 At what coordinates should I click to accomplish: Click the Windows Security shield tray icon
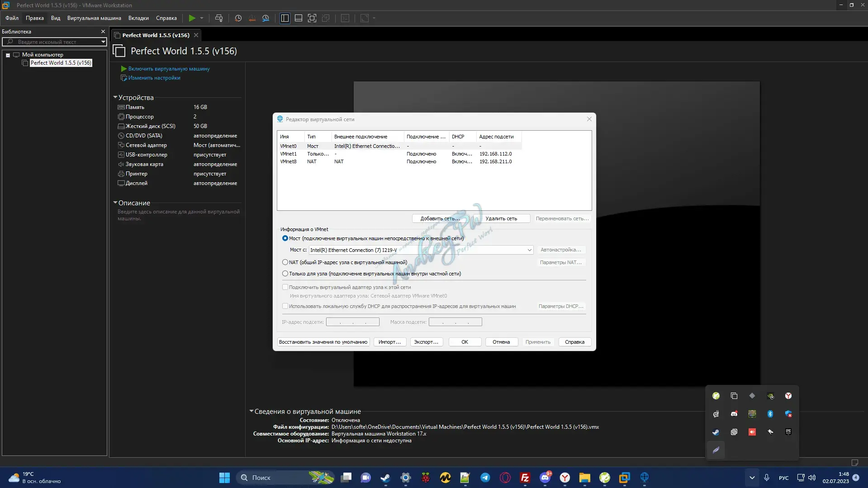tap(788, 414)
